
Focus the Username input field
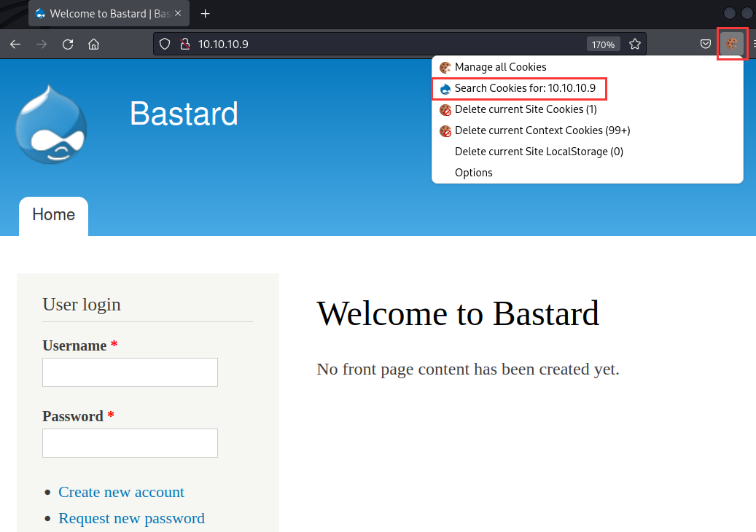pyautogui.click(x=130, y=372)
